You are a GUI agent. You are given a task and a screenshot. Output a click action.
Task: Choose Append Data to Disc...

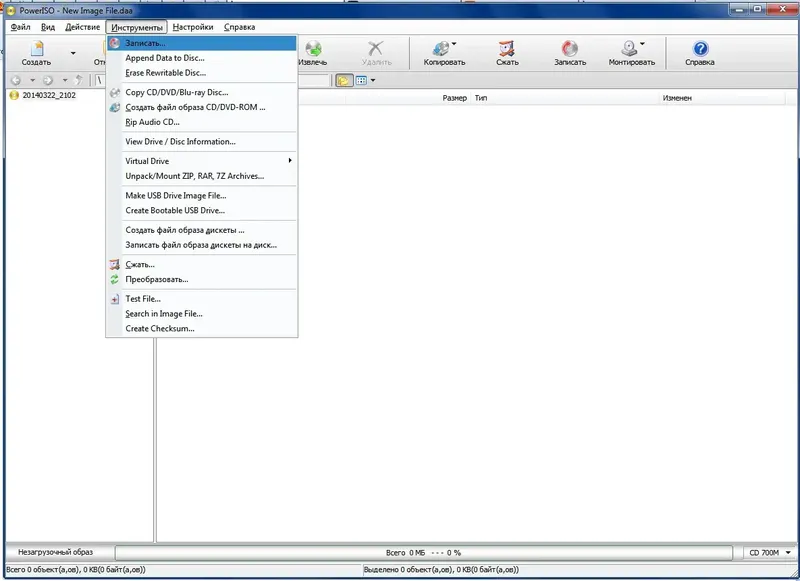202,58
